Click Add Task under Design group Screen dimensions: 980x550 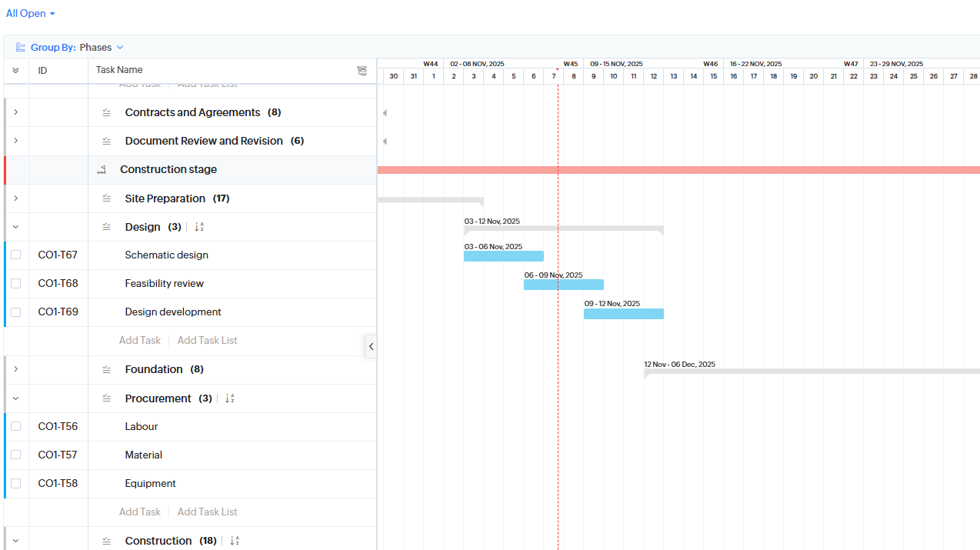(x=139, y=340)
